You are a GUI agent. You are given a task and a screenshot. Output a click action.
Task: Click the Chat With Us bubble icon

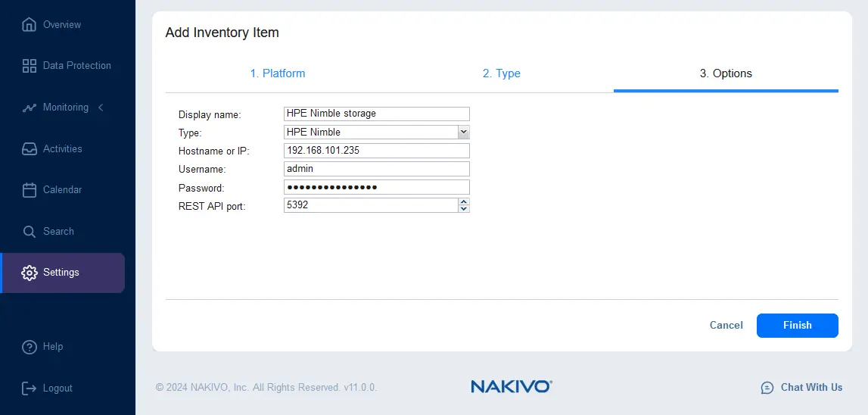[x=767, y=388]
